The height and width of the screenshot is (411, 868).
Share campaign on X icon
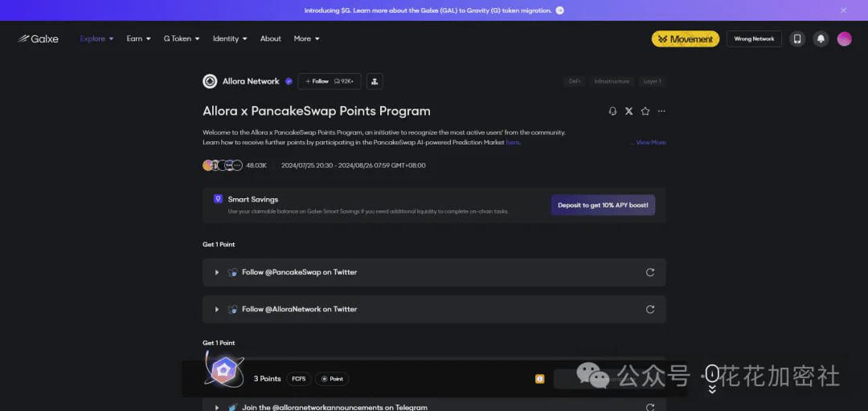(x=628, y=112)
